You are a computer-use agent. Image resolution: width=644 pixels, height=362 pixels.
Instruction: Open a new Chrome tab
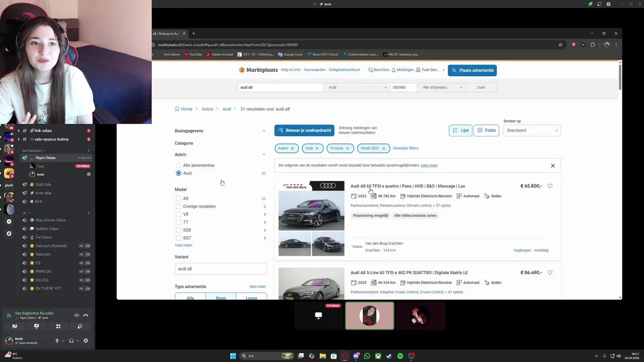pyautogui.click(x=193, y=34)
